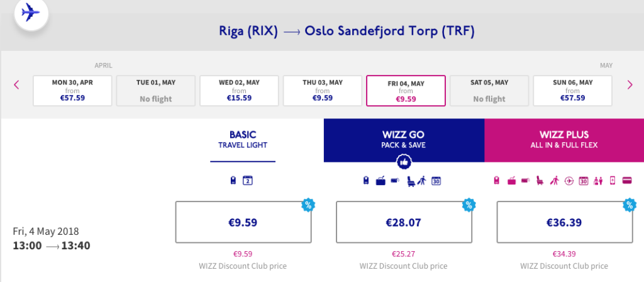Pick the Sun 06, May date option
Viewport: 644px width, 282px height.
572,91
